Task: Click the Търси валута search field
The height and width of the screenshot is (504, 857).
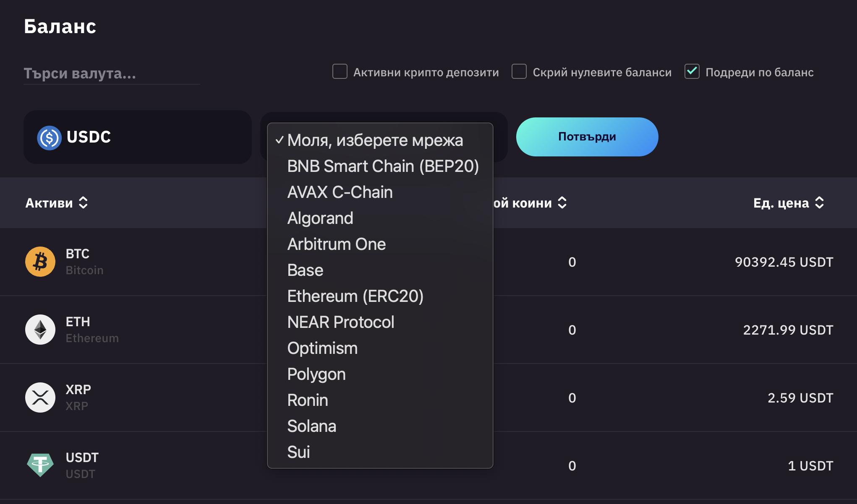Action: pyautogui.click(x=112, y=73)
